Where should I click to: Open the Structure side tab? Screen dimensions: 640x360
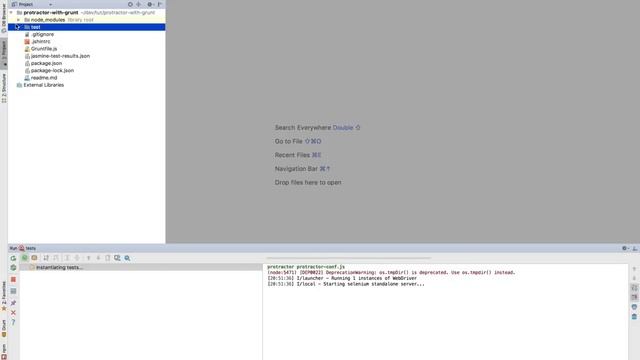tap(4, 88)
